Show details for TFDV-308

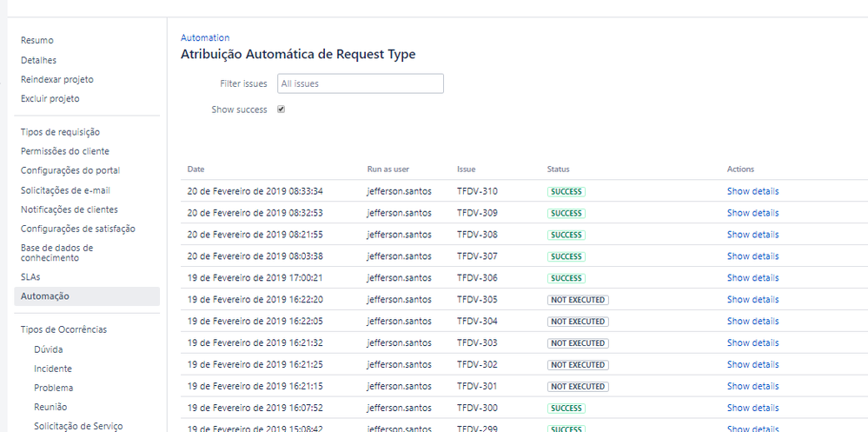tap(752, 235)
